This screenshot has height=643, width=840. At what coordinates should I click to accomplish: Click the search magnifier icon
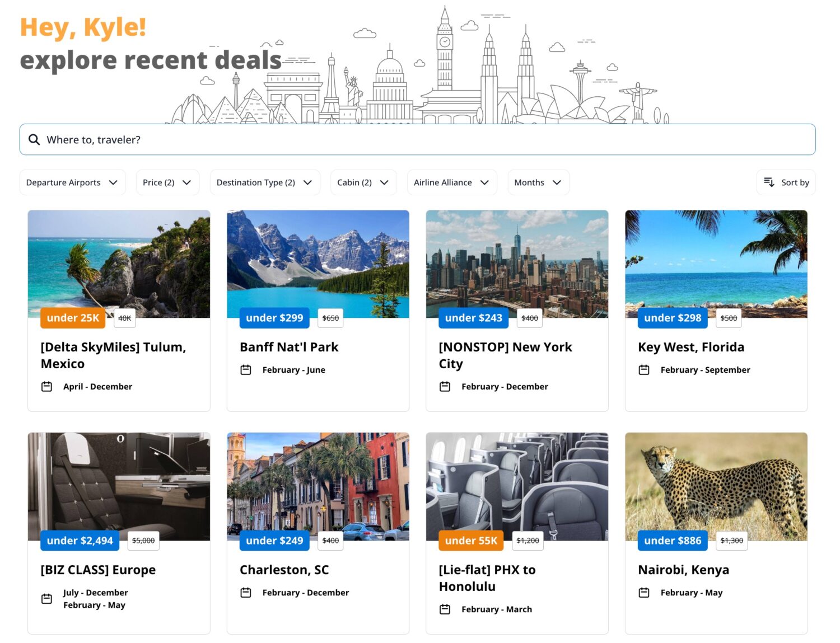pos(34,139)
